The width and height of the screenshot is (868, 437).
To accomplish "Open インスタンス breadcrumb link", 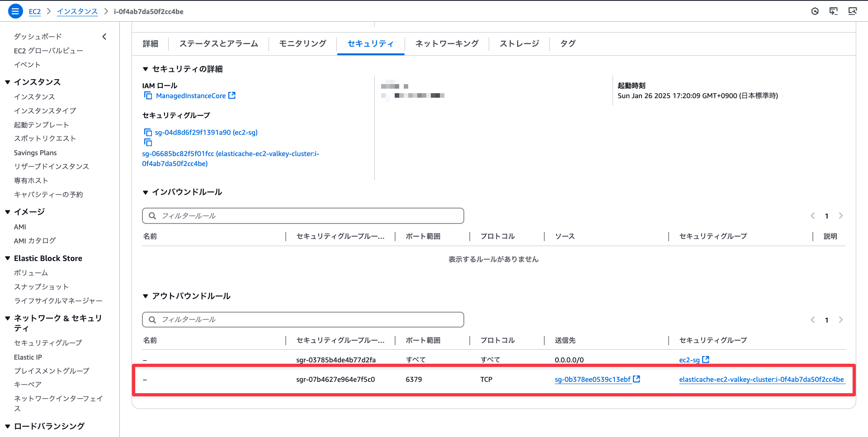I will [77, 11].
